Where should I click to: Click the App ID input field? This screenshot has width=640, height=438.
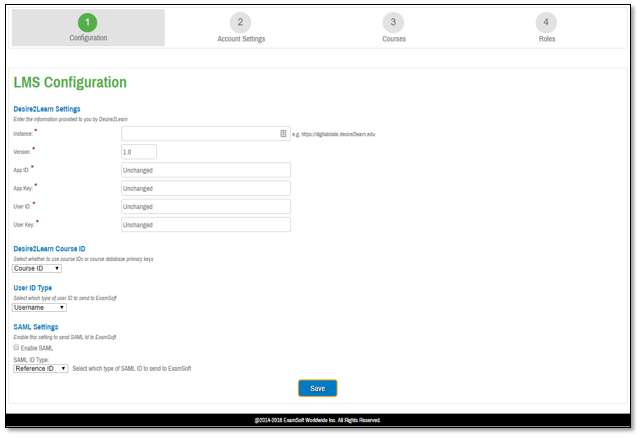[206, 170]
